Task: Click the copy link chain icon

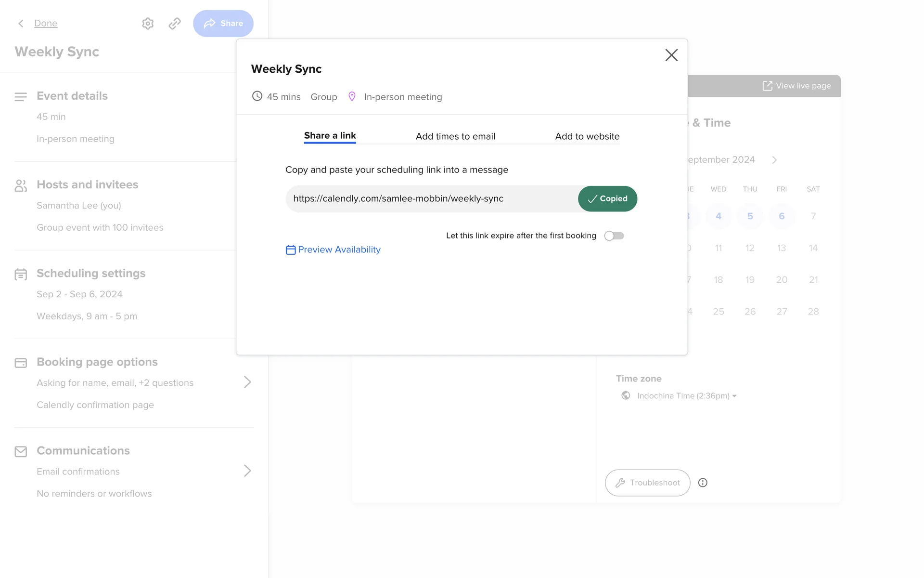Action: point(175,23)
